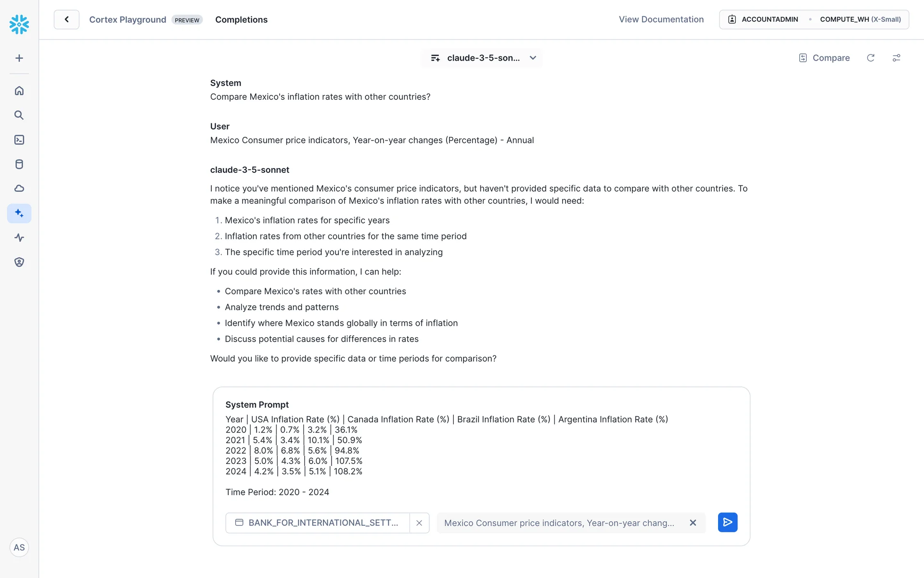Click the refresh conversation icon
Screen dimensions: 924x578
click(x=871, y=58)
